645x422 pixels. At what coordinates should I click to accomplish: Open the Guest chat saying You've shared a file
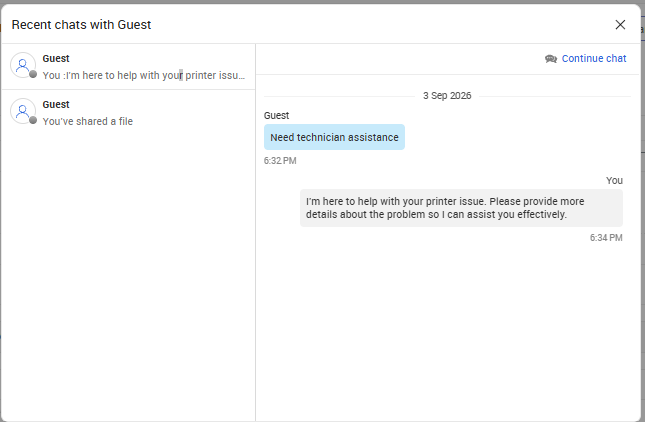pyautogui.click(x=128, y=113)
